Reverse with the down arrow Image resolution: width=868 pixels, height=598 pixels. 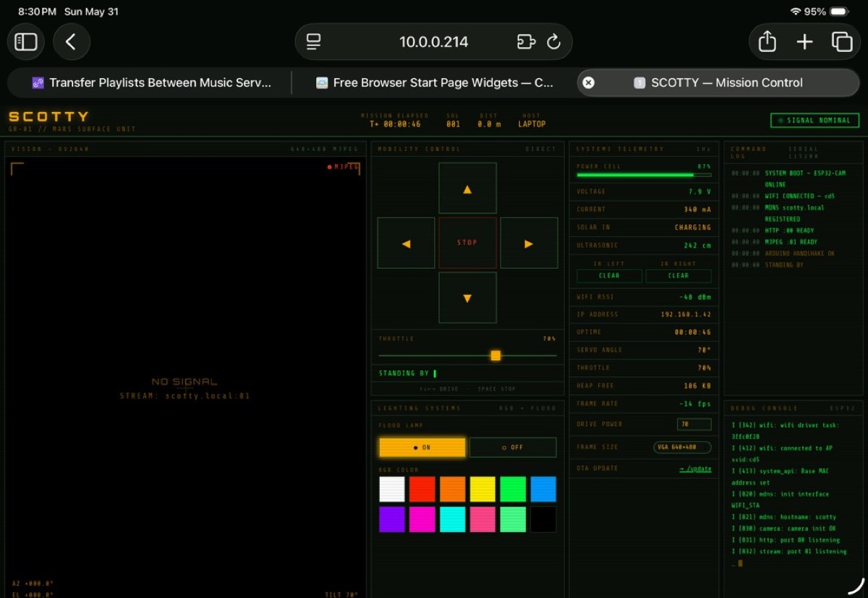click(x=467, y=298)
